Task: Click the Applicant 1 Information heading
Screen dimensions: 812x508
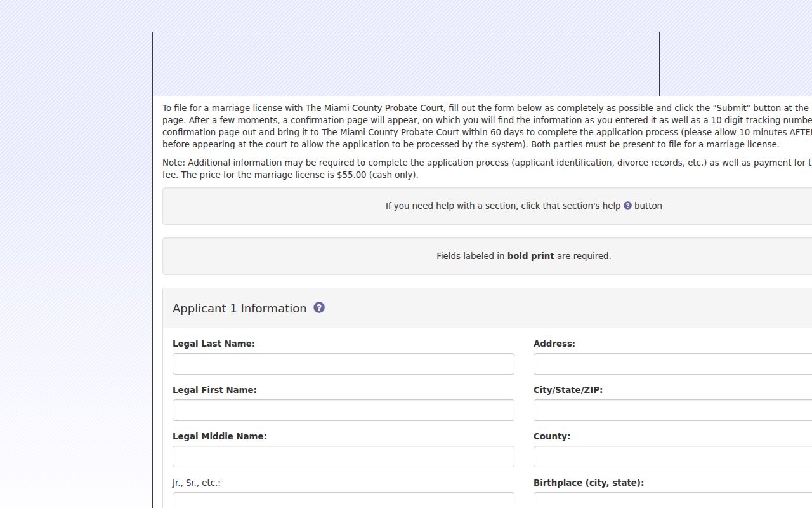Action: [239, 308]
